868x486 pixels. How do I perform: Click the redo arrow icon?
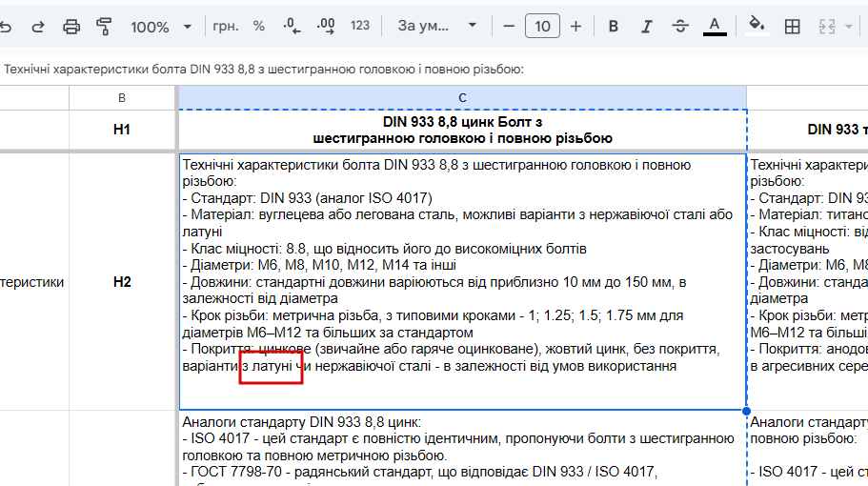38,26
